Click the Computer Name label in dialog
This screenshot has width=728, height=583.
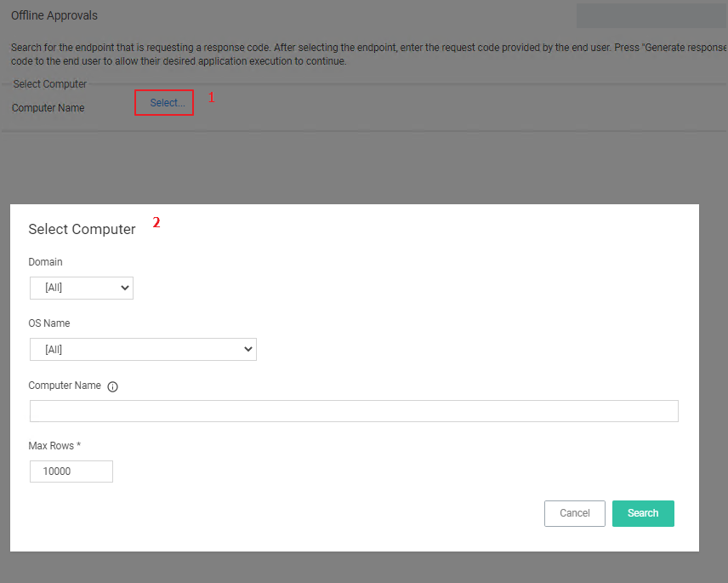tap(65, 386)
